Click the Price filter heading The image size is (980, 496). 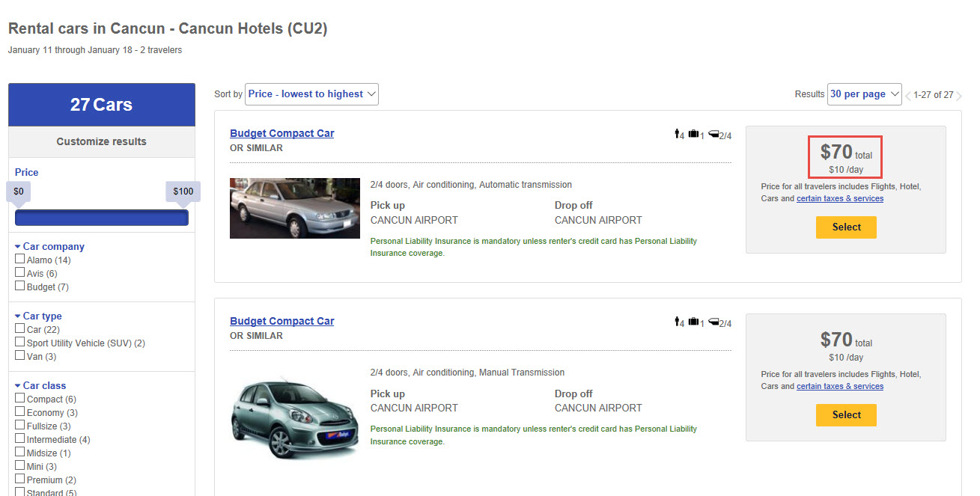pyautogui.click(x=26, y=172)
